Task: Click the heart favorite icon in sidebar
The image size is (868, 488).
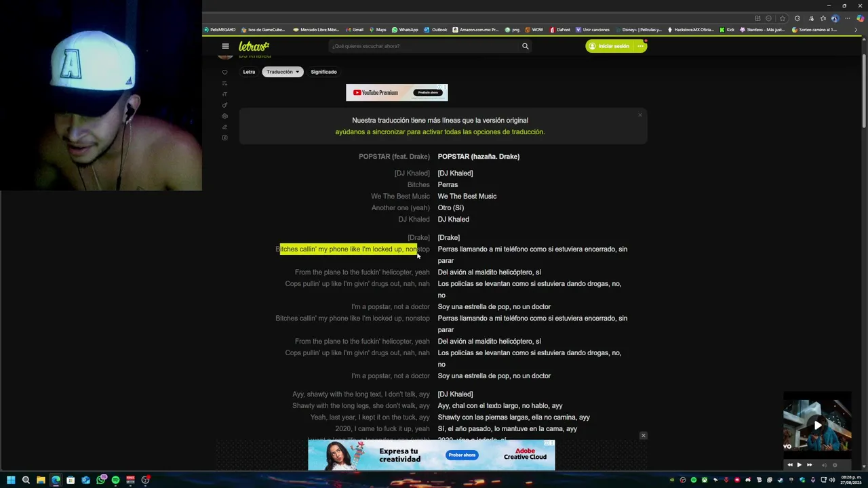Action: pyautogui.click(x=224, y=73)
